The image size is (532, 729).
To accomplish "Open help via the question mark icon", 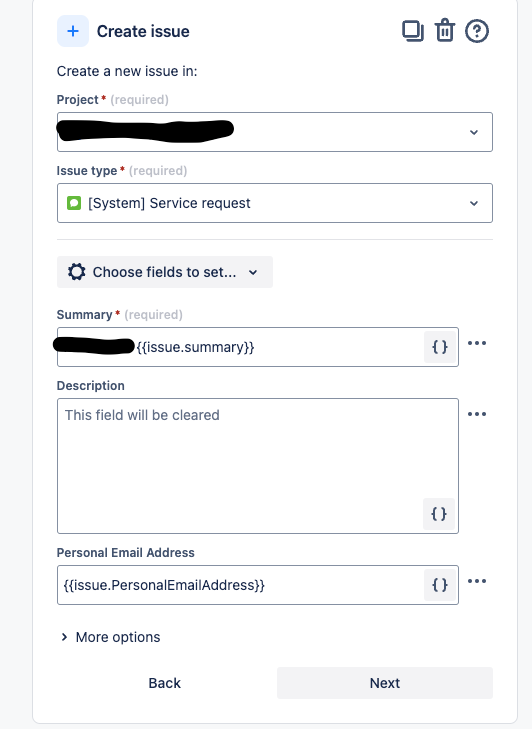I will coord(477,31).
